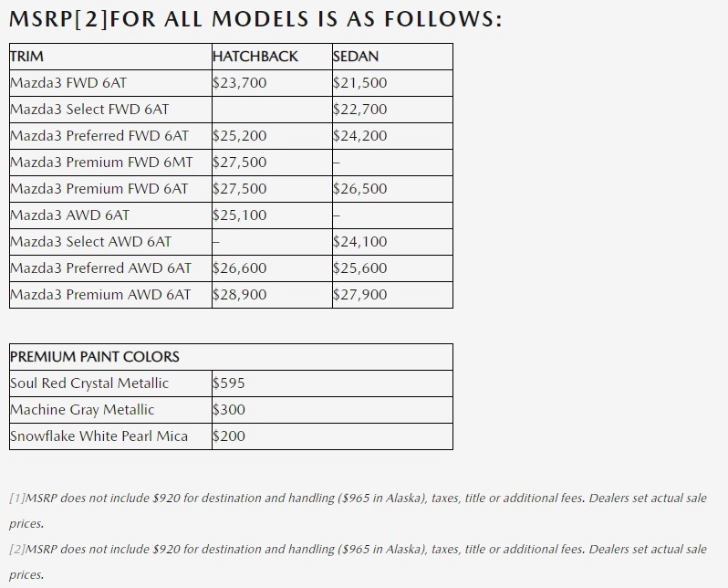Click the $25,600 Preferred AWD sedan price

click(x=360, y=268)
